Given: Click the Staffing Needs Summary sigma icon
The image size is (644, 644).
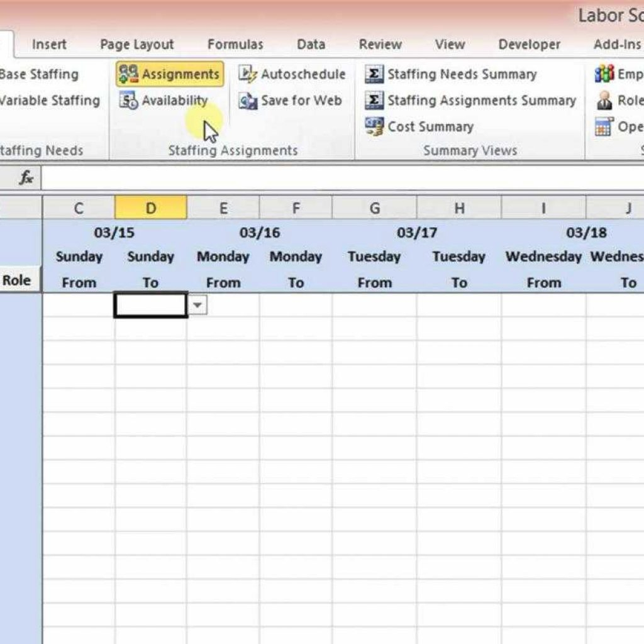Looking at the screenshot, I should coord(374,74).
